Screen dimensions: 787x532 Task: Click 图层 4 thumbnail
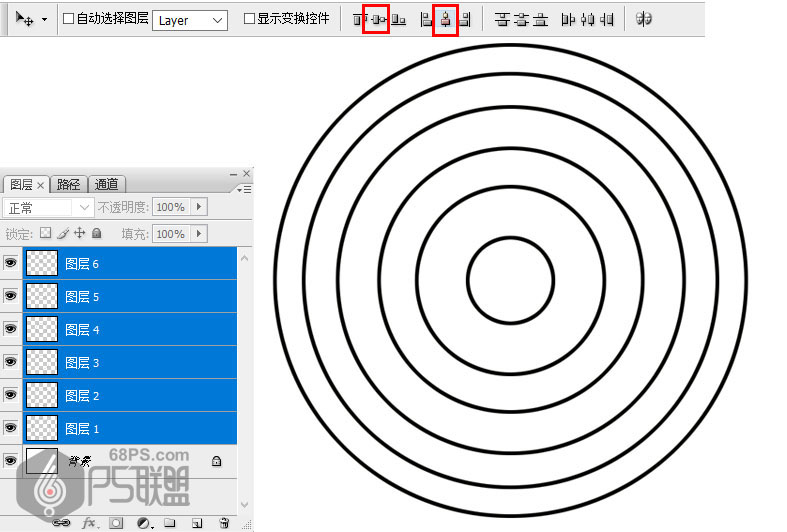pyautogui.click(x=42, y=329)
